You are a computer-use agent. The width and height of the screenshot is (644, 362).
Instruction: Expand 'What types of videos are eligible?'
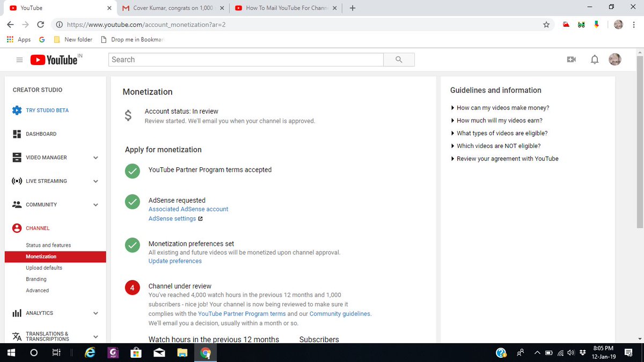pos(500,133)
